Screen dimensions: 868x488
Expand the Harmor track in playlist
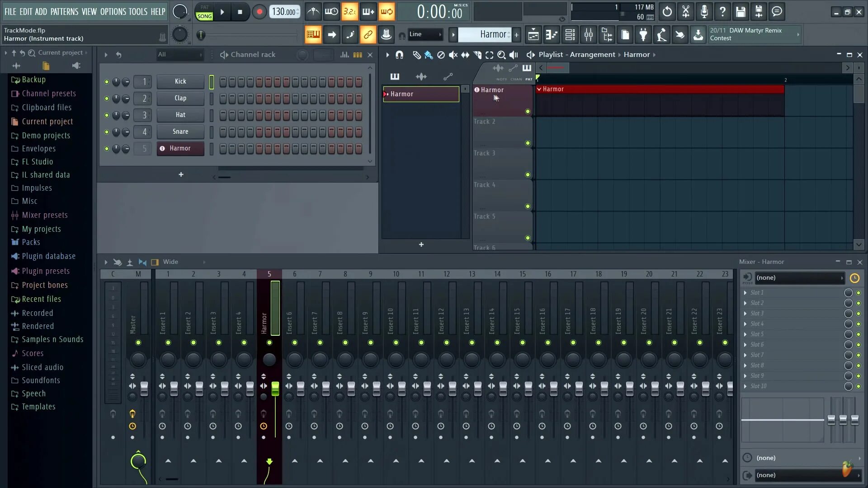(x=477, y=89)
